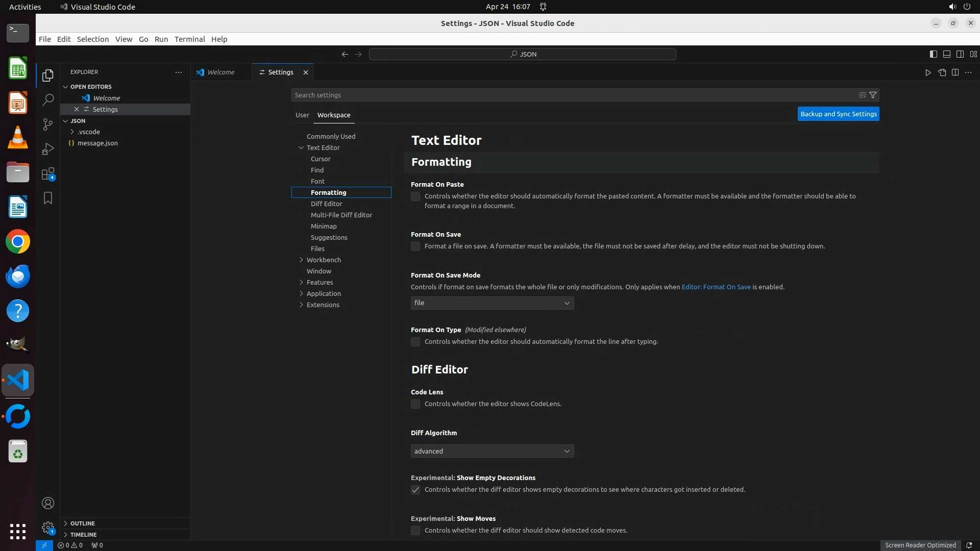Click the filter settings funnel icon

coord(873,95)
